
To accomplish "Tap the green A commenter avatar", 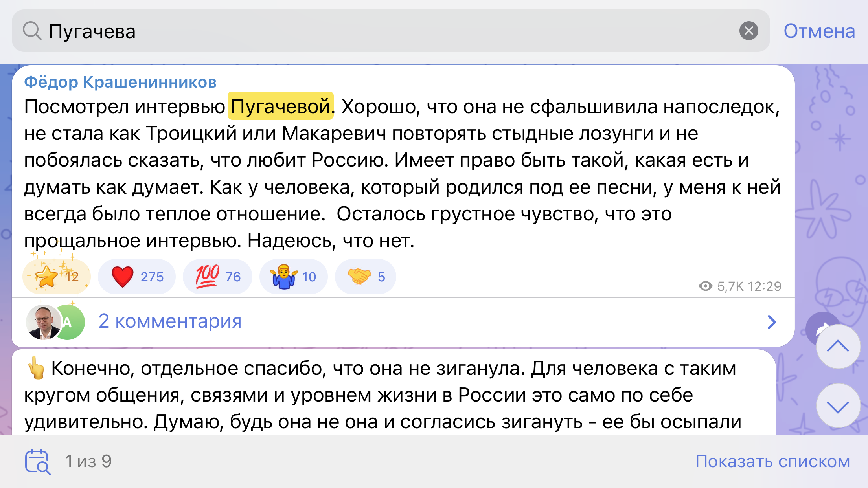I will pos(72,322).
